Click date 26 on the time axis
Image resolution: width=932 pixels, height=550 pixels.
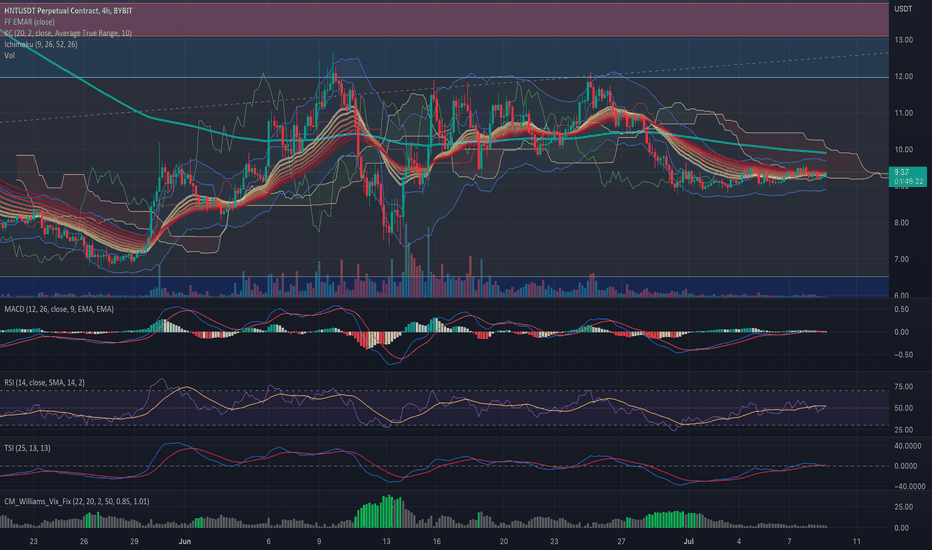[x=84, y=542]
